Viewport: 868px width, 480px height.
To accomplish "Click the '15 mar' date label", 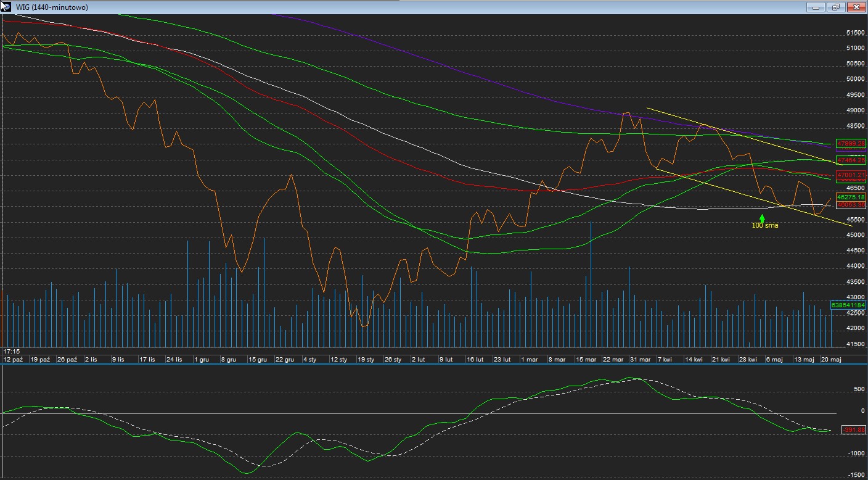I will (x=586, y=358).
